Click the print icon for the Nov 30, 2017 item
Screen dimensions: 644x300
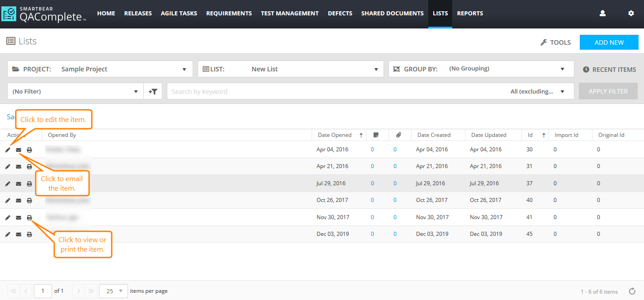[x=29, y=218]
